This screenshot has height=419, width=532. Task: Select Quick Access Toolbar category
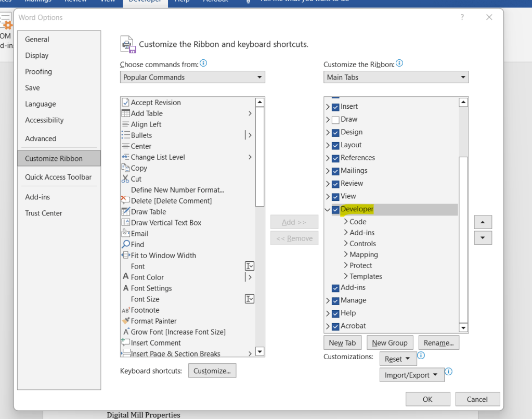pos(58,177)
